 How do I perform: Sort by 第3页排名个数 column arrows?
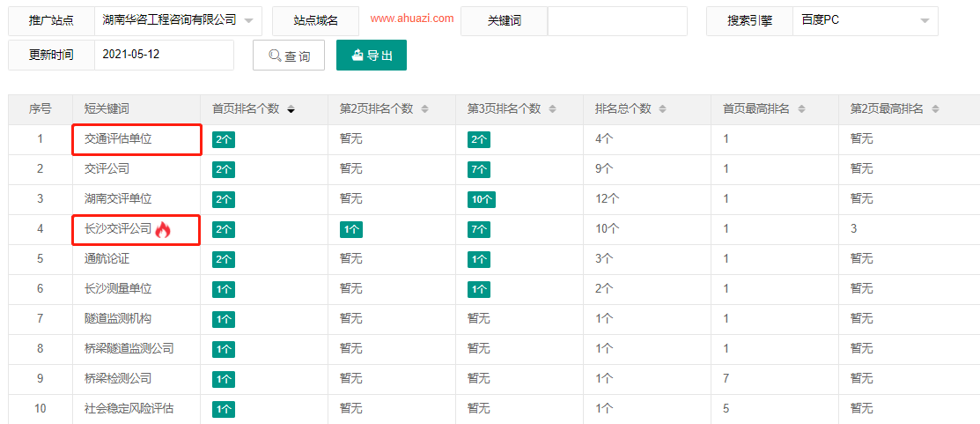(552, 109)
